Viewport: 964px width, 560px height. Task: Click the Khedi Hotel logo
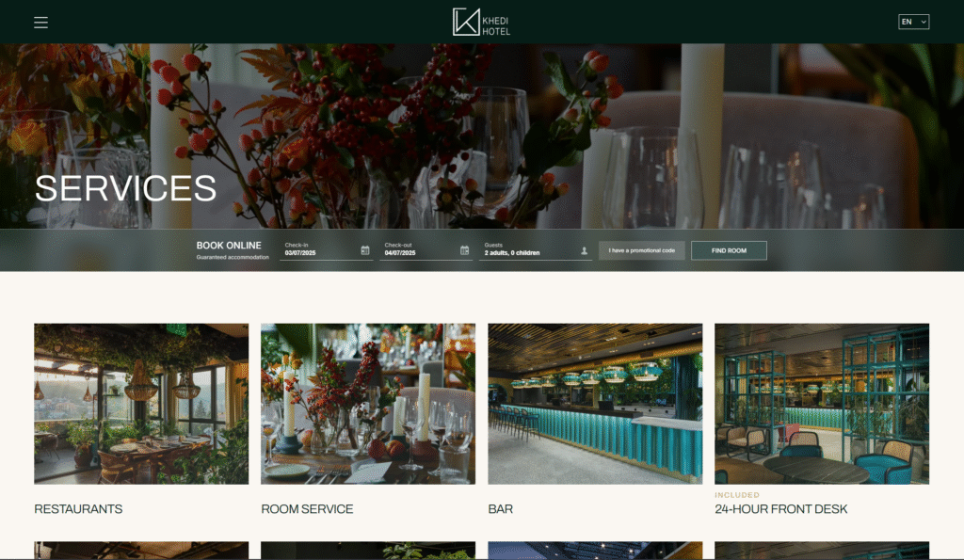coord(481,23)
